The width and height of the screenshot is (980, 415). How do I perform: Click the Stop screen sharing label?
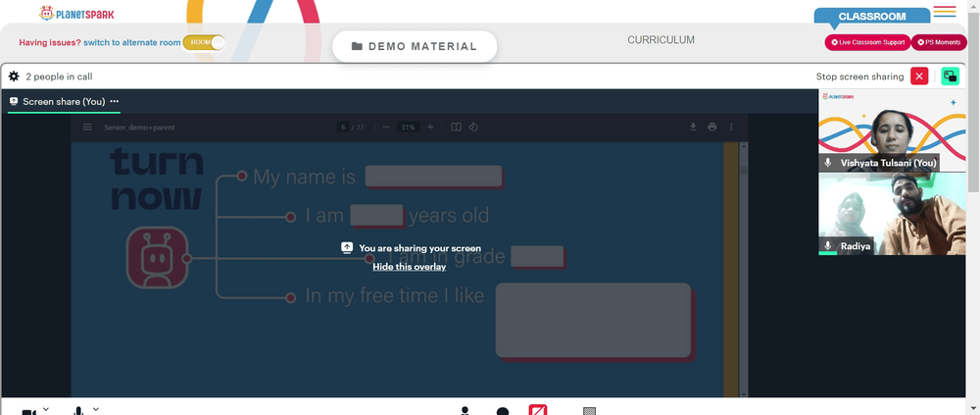click(x=859, y=77)
